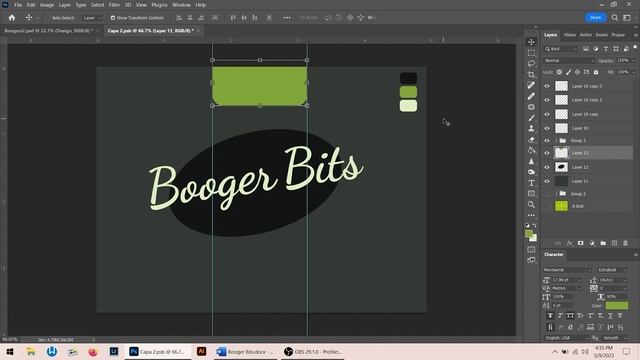Open the Opacity dropdown arrow

pyautogui.click(x=633, y=60)
